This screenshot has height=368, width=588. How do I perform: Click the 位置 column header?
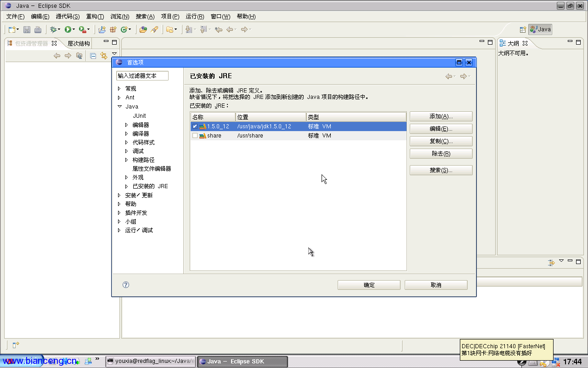[271, 117]
